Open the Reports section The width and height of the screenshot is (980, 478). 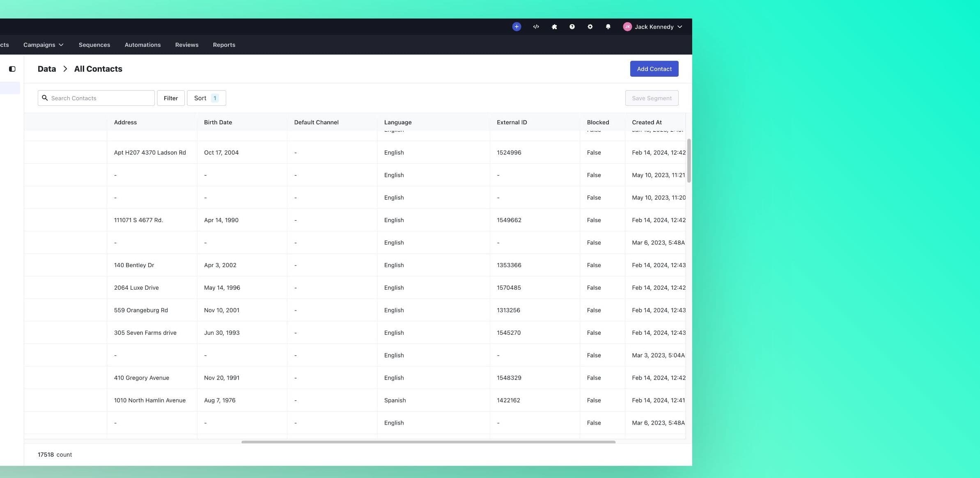(x=224, y=45)
